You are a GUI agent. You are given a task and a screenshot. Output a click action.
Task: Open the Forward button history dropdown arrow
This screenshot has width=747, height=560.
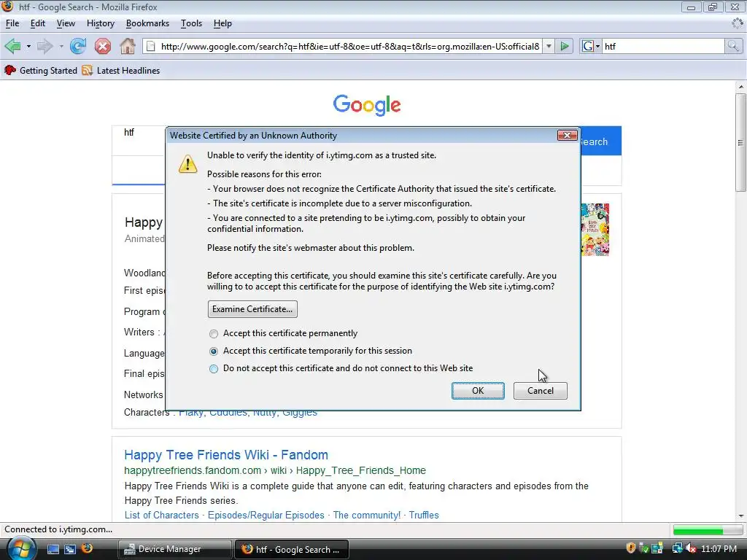[x=61, y=46]
